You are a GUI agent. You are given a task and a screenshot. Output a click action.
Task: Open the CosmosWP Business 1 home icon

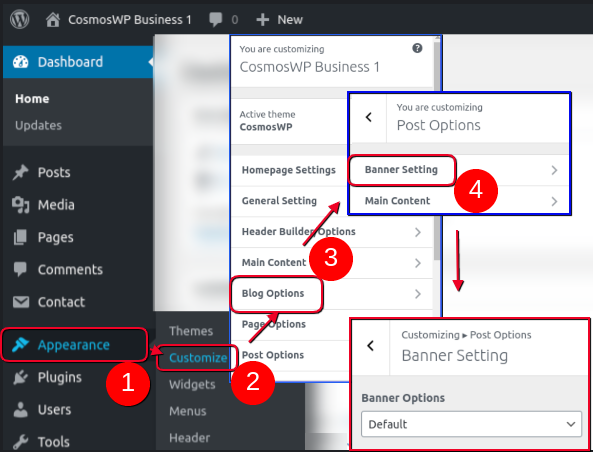coord(53,19)
